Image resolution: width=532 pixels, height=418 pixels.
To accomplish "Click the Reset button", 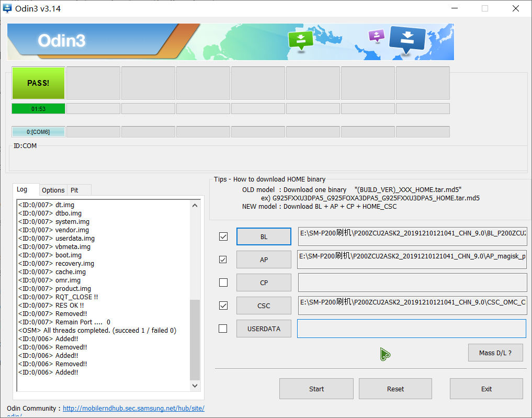I will (395, 389).
